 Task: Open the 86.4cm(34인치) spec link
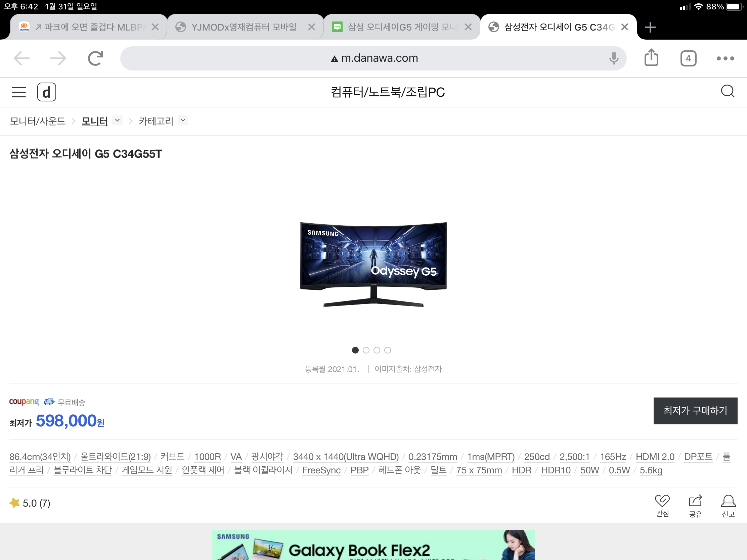coord(40,457)
